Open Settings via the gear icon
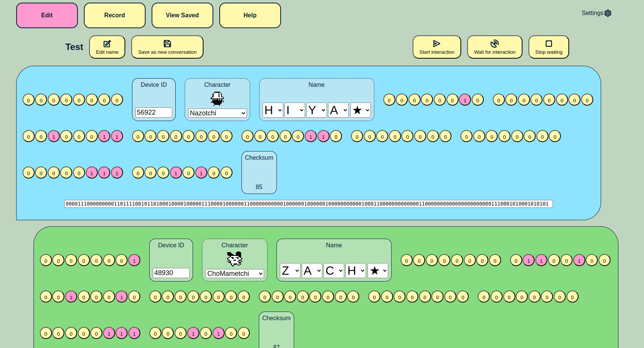This screenshot has width=644, height=348. pyautogui.click(x=608, y=13)
